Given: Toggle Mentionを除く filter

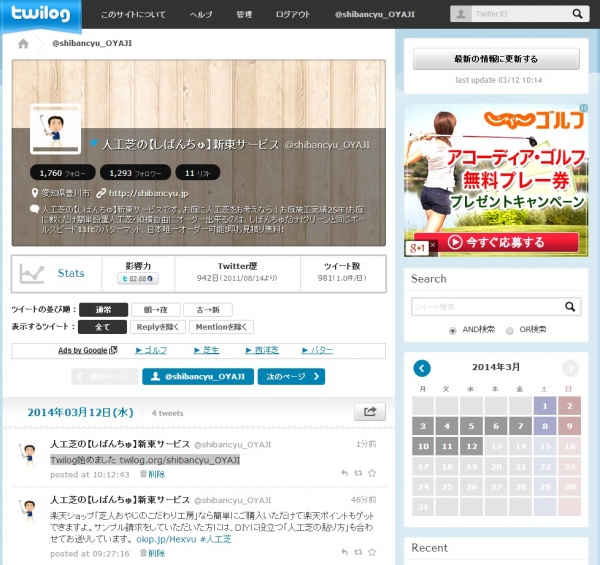Looking at the screenshot, I should coord(221,327).
